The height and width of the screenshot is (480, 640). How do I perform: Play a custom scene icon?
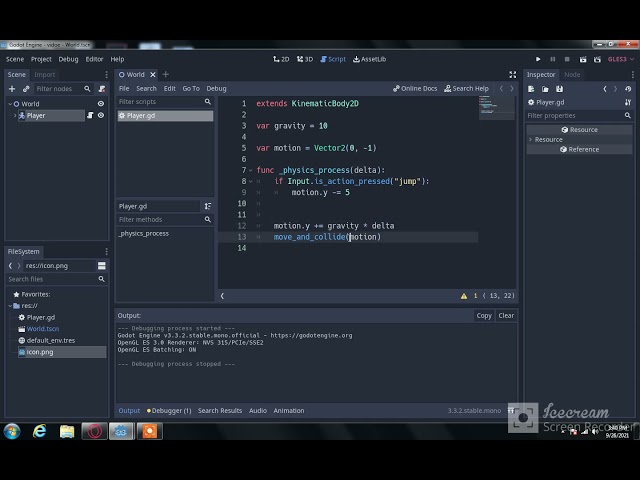point(597,59)
